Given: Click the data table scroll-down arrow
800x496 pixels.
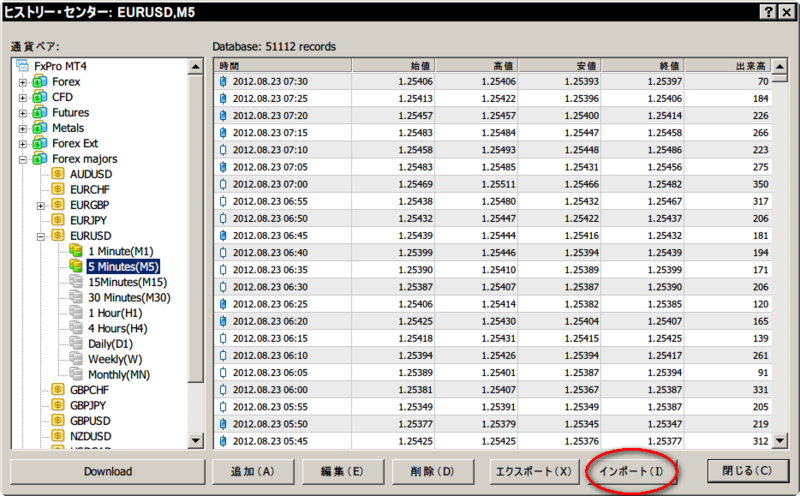Looking at the screenshot, I should point(780,440).
